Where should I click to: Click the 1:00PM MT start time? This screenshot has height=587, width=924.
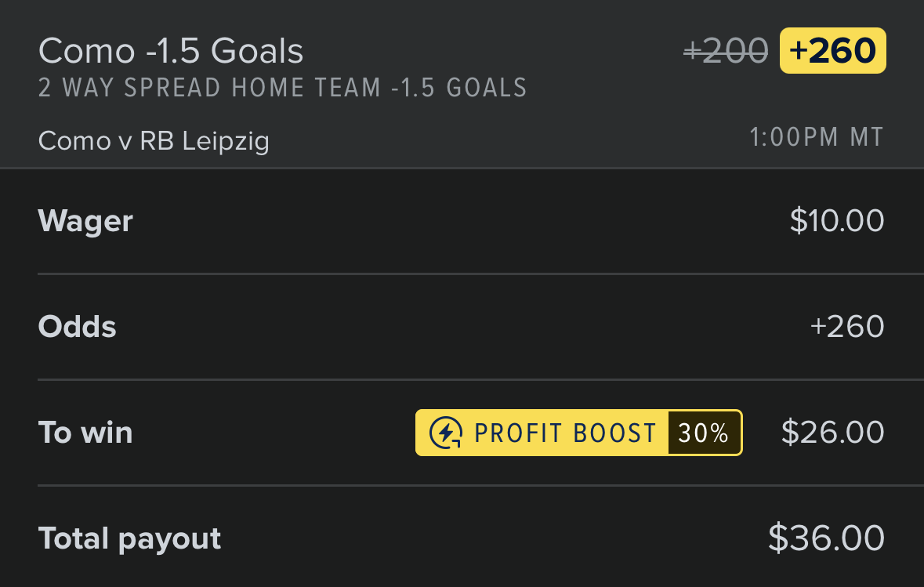pos(816,137)
